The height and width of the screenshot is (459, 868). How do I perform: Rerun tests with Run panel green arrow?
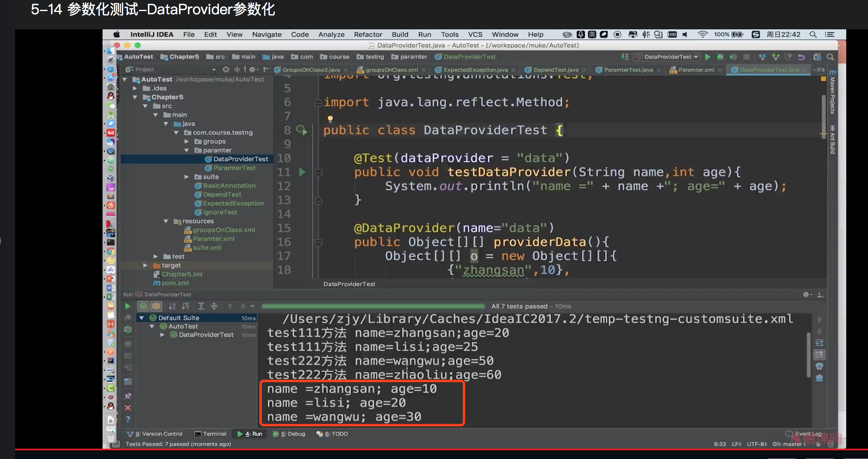coord(128,306)
